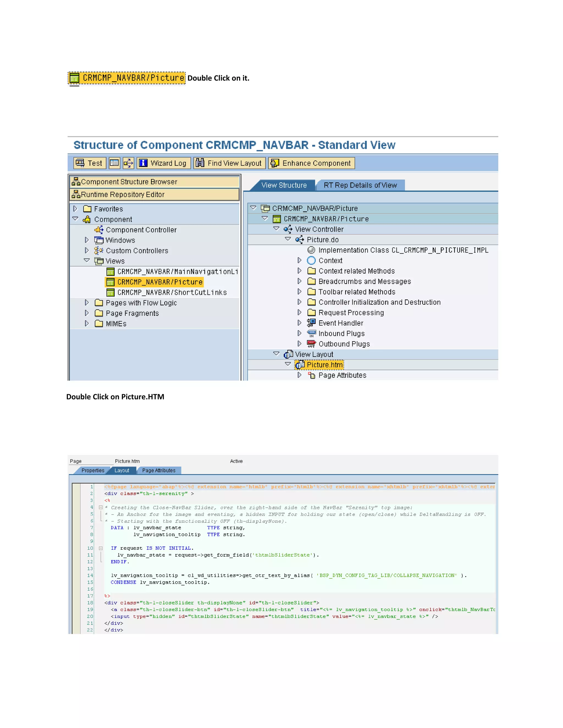Click the Event Handler icon
This screenshot has height=728, width=563.
pos(311,323)
